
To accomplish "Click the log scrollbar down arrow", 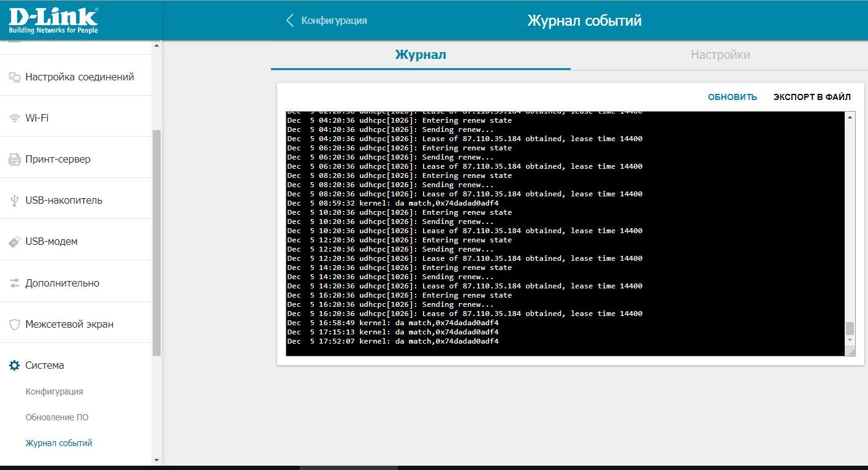I will (850, 340).
